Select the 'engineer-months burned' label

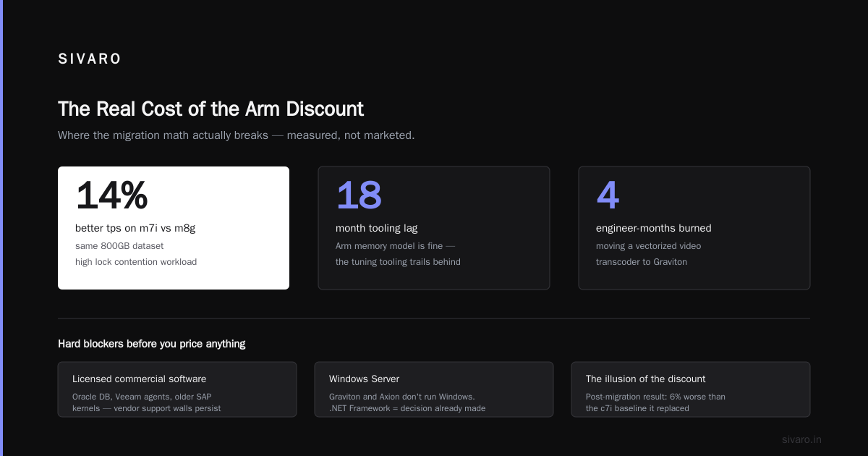click(x=654, y=228)
